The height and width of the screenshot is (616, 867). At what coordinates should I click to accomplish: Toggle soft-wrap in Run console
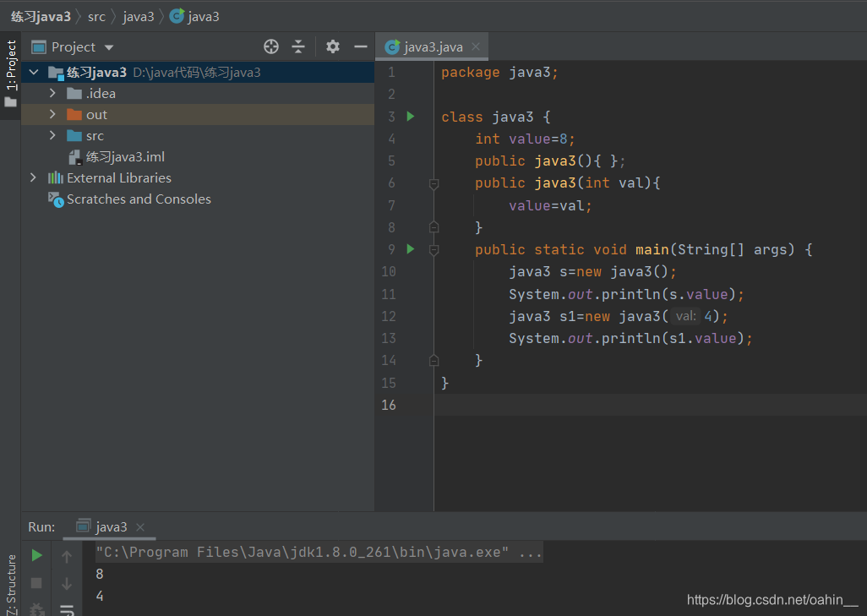(x=67, y=610)
